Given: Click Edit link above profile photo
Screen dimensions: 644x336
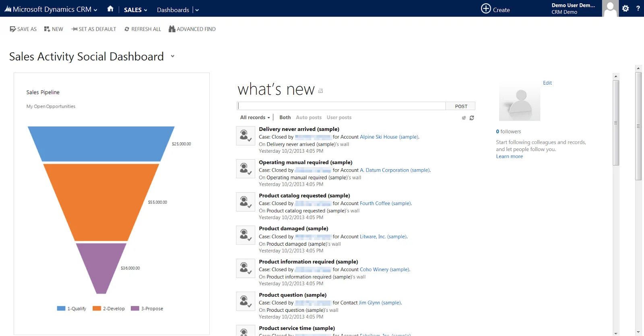Looking at the screenshot, I should [547, 83].
